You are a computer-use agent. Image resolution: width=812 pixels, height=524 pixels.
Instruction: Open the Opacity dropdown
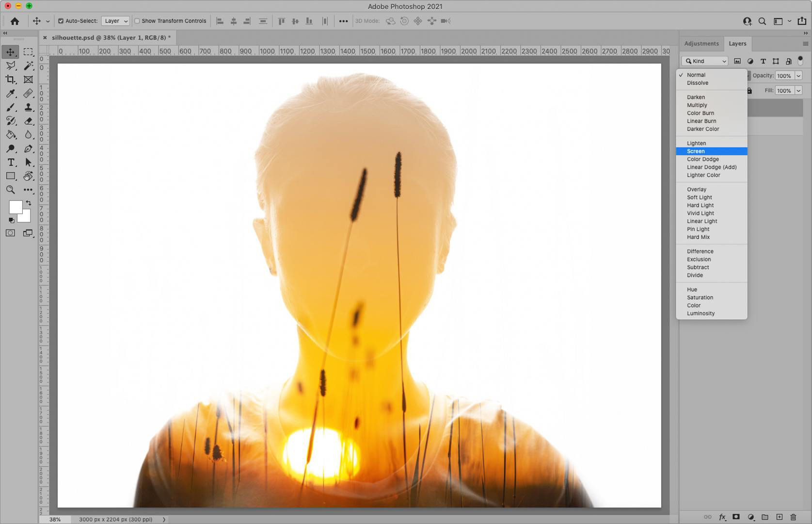tap(798, 76)
